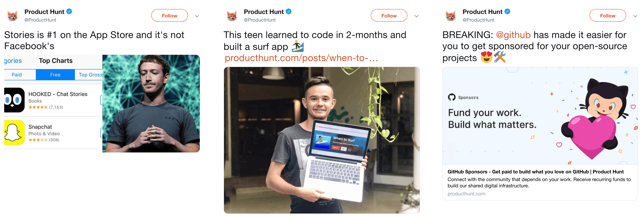
Task: Click the Snapchat ghost app icon
Action: point(14,132)
